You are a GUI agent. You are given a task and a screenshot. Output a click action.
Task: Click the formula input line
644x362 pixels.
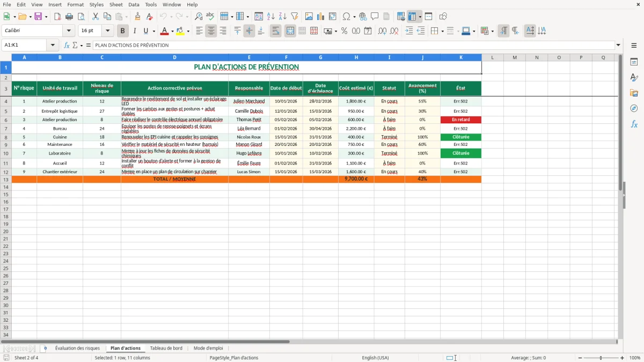click(354, 45)
